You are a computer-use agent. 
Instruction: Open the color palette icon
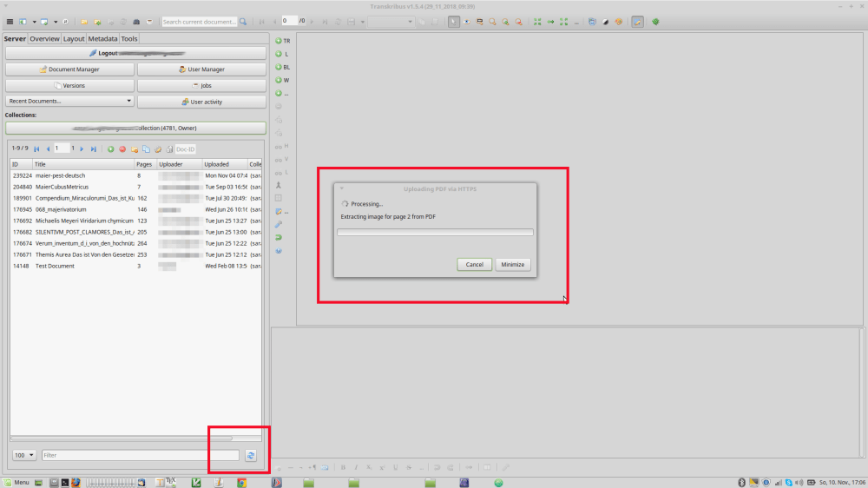(x=619, y=22)
